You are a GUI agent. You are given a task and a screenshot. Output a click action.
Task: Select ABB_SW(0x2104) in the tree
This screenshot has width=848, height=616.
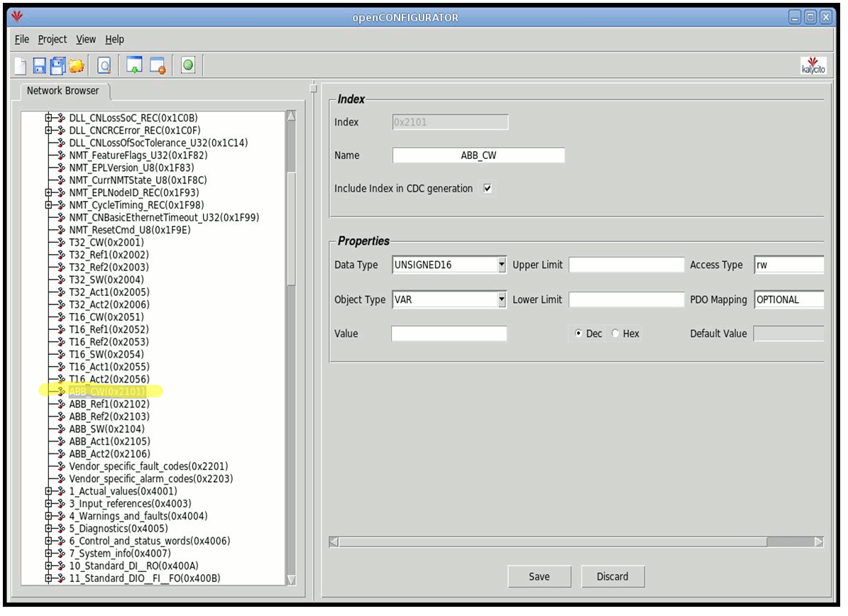click(x=107, y=429)
